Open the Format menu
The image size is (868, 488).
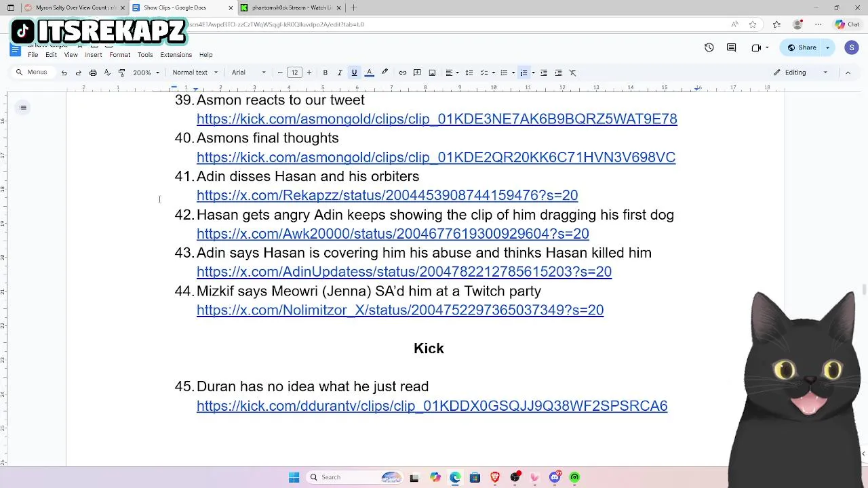pos(119,55)
